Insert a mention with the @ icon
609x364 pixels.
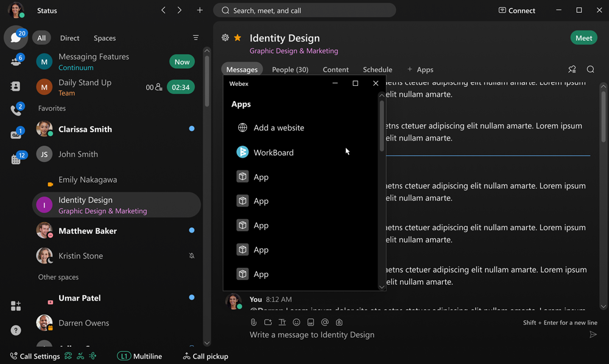[x=325, y=322]
